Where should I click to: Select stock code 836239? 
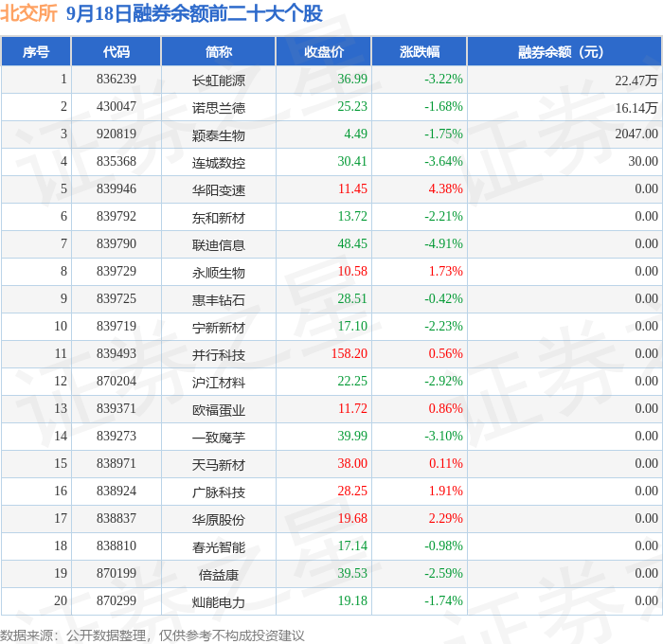point(116,79)
